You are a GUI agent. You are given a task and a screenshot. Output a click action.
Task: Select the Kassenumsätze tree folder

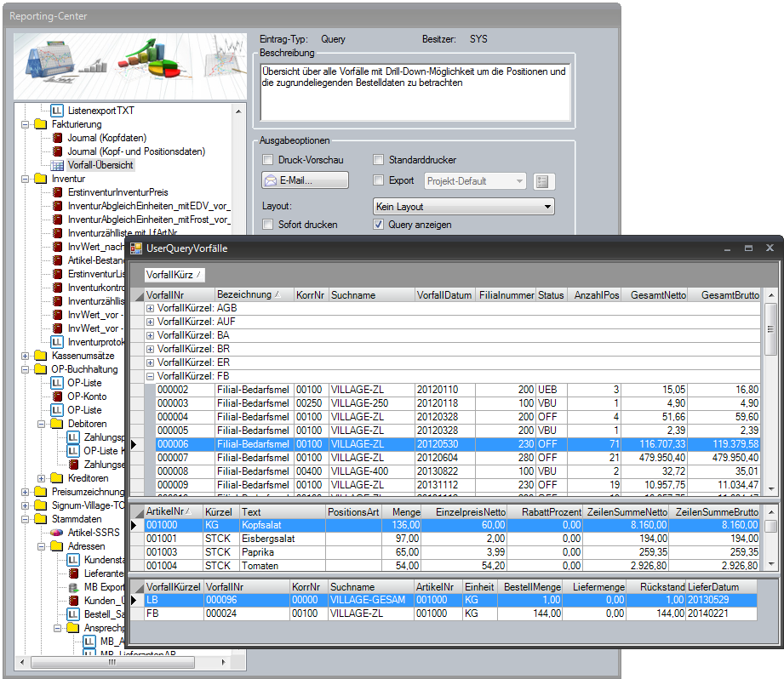click(84, 356)
